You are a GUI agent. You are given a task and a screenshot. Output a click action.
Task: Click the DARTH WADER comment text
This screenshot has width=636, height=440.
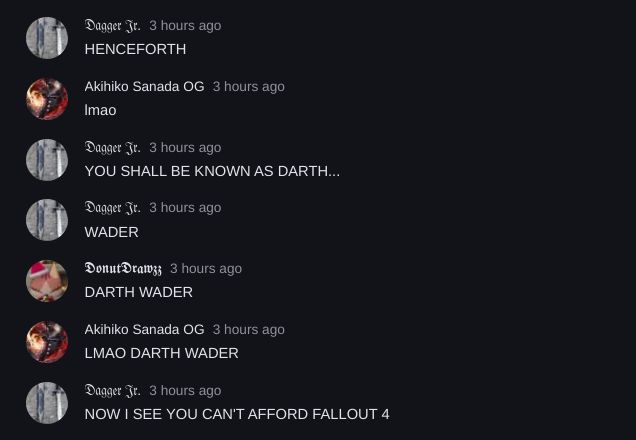tap(138, 292)
